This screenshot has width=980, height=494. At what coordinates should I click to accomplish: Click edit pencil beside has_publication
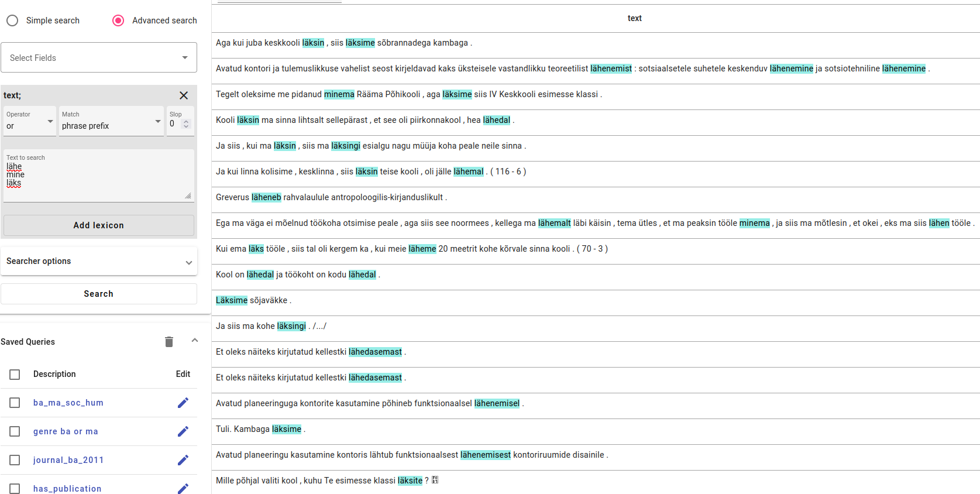pyautogui.click(x=183, y=488)
